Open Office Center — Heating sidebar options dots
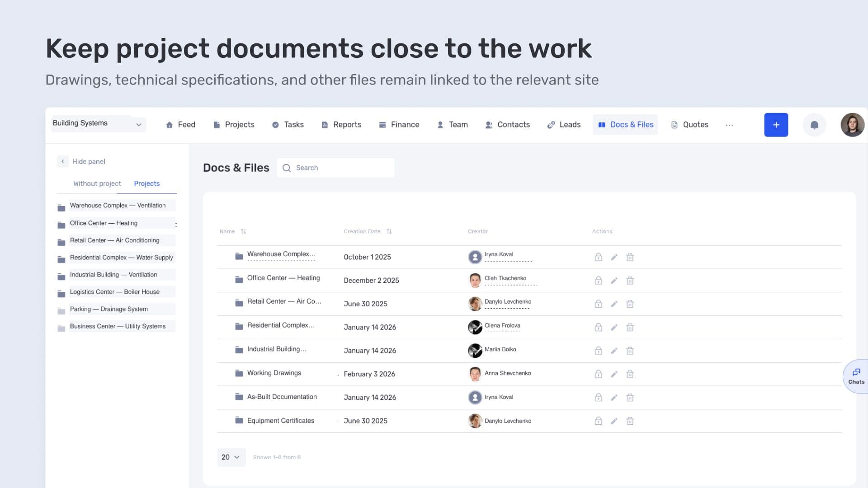This screenshot has width=868, height=488. (x=176, y=225)
